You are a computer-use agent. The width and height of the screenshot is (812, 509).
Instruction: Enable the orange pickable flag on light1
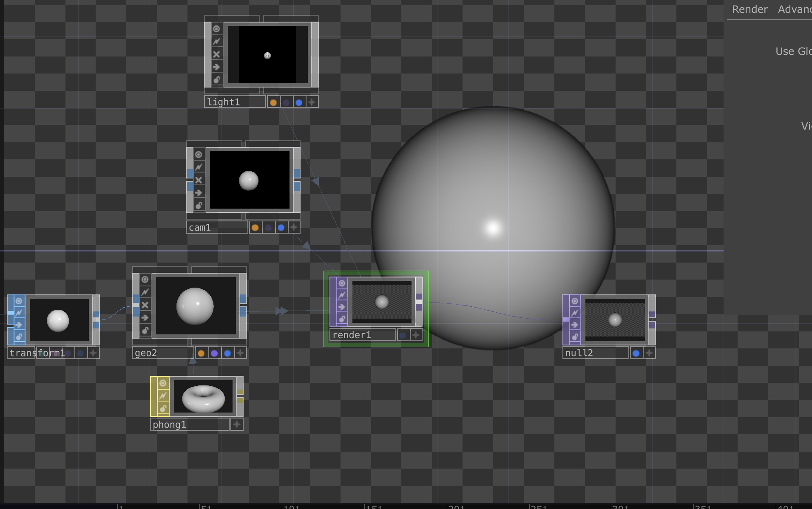273,102
